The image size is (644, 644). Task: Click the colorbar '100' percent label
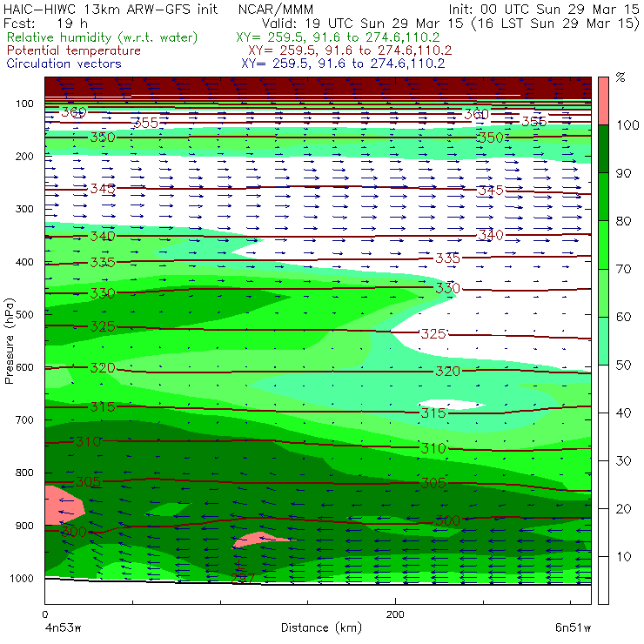628,125
